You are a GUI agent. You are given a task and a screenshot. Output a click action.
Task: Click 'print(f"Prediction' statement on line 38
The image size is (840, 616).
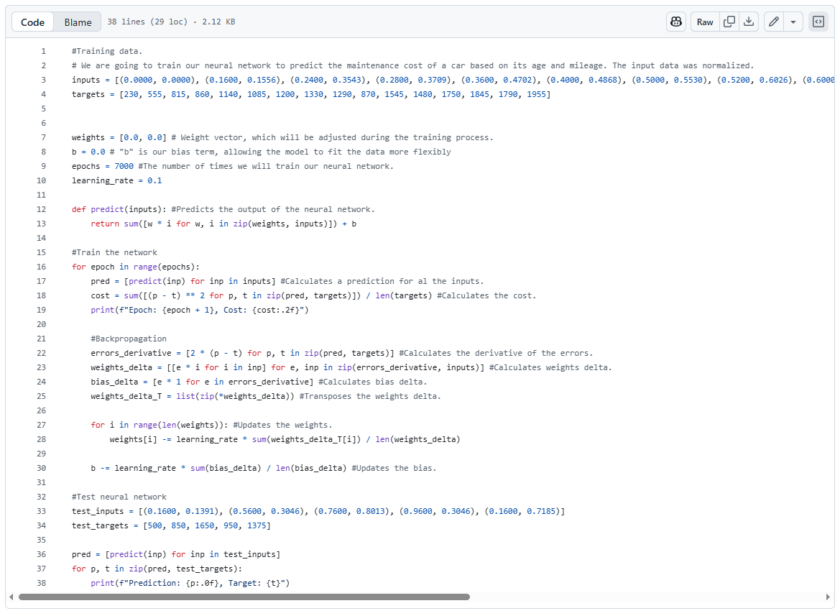click(x=190, y=583)
